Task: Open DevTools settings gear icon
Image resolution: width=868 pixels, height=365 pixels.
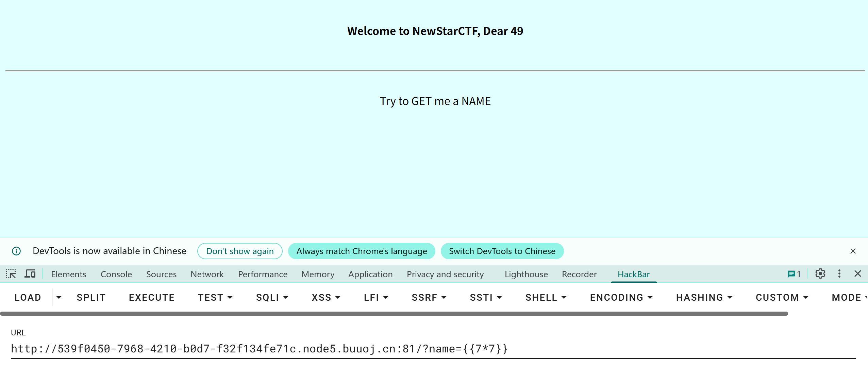Action: (820, 274)
